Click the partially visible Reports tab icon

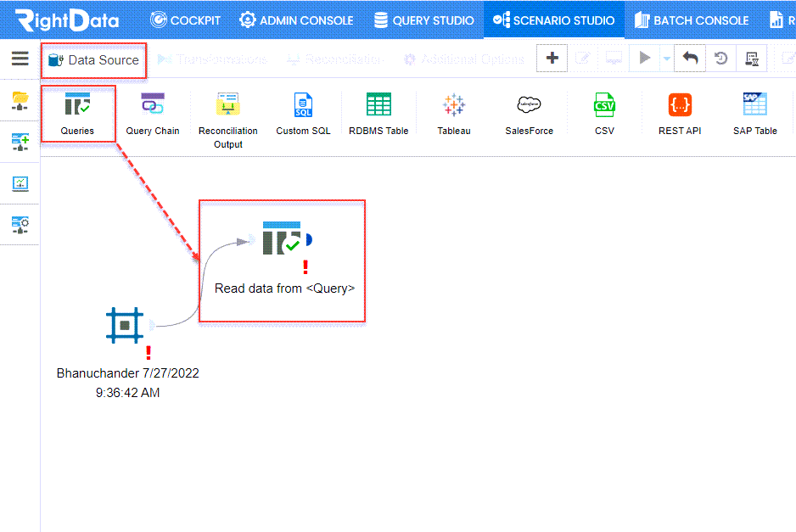point(776,20)
